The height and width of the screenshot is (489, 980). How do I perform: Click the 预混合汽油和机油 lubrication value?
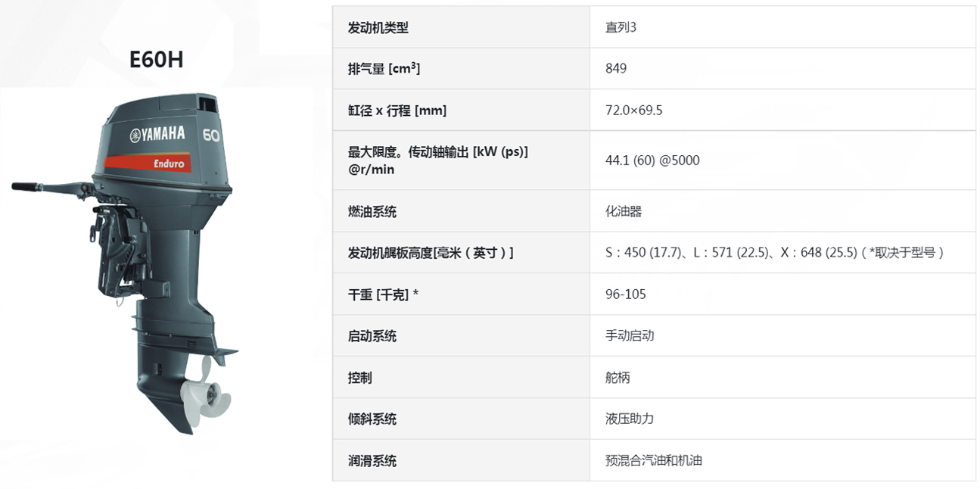[654, 460]
